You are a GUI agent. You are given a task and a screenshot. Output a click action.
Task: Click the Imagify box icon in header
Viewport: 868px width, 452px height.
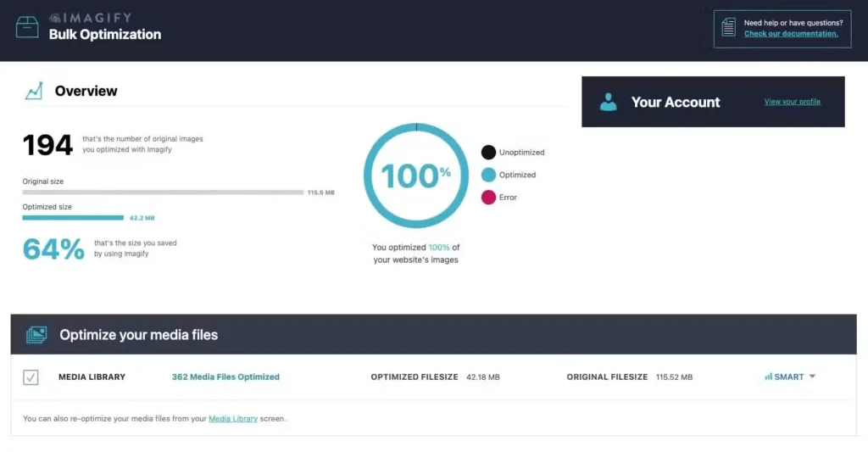[x=27, y=27]
